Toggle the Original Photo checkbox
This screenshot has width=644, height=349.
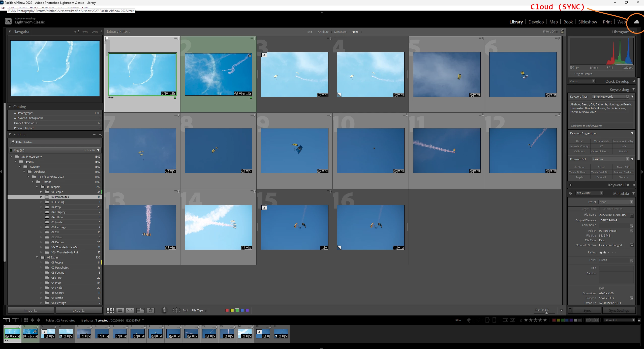(571, 74)
